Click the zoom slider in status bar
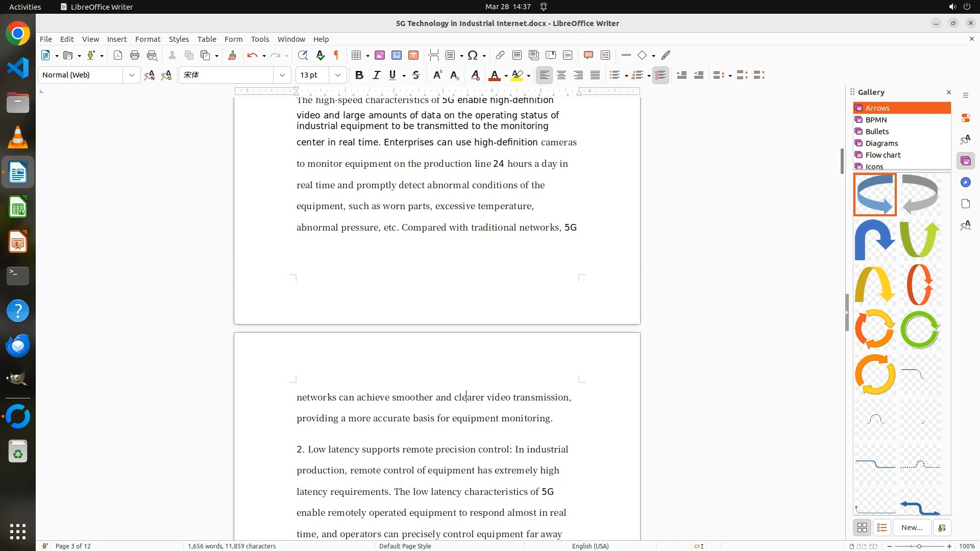The height and width of the screenshot is (551, 980). [919, 546]
